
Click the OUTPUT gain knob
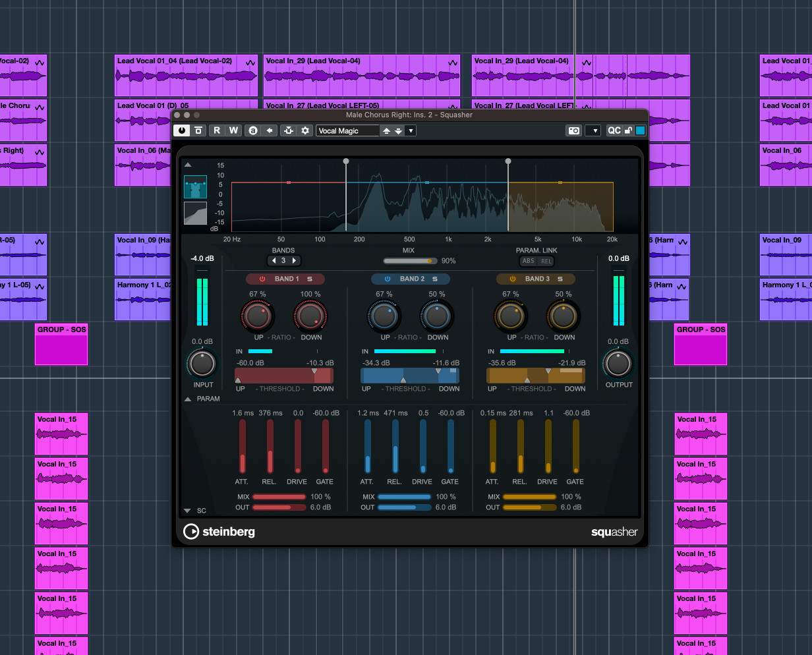click(x=618, y=363)
